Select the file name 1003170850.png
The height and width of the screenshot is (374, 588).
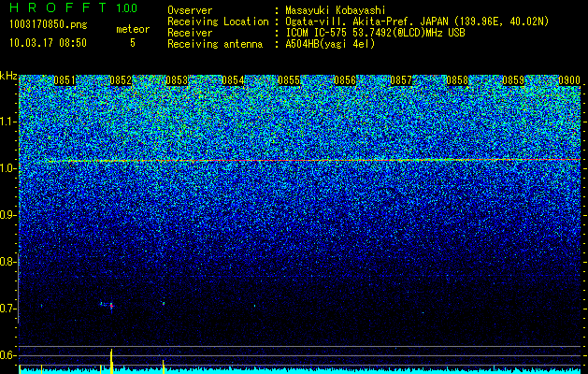pos(49,25)
